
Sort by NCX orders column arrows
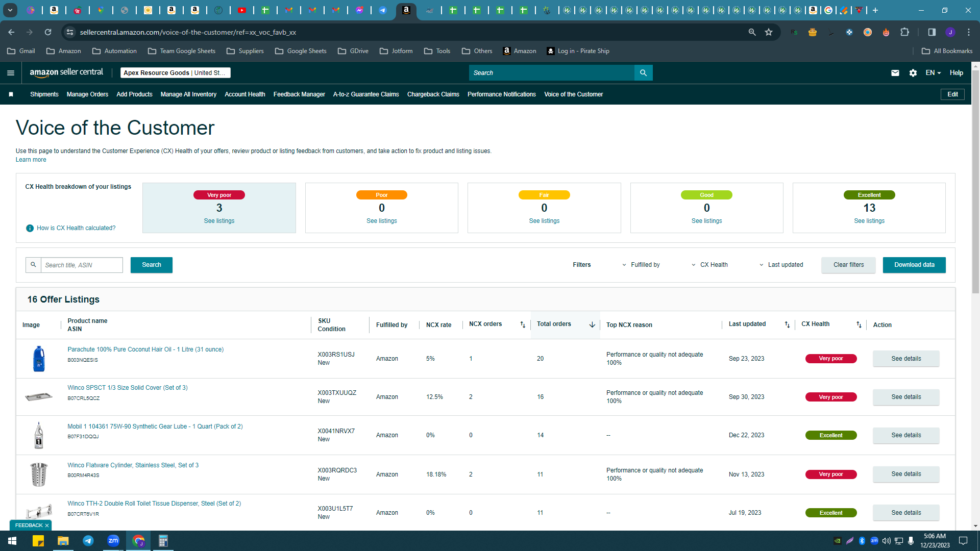[x=523, y=324]
